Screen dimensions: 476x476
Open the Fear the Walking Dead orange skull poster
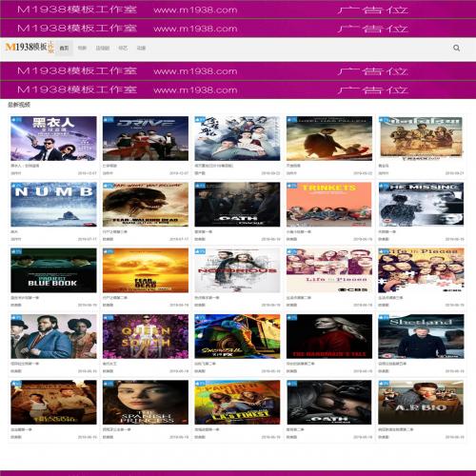click(x=146, y=270)
